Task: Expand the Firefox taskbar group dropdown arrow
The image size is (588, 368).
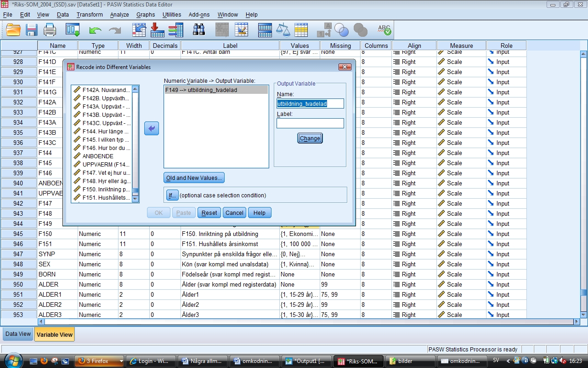Action: [121, 361]
